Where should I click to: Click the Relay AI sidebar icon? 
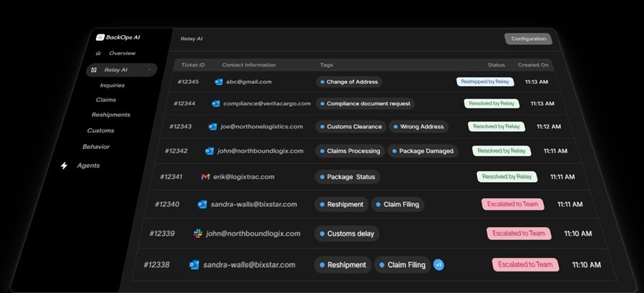point(94,70)
